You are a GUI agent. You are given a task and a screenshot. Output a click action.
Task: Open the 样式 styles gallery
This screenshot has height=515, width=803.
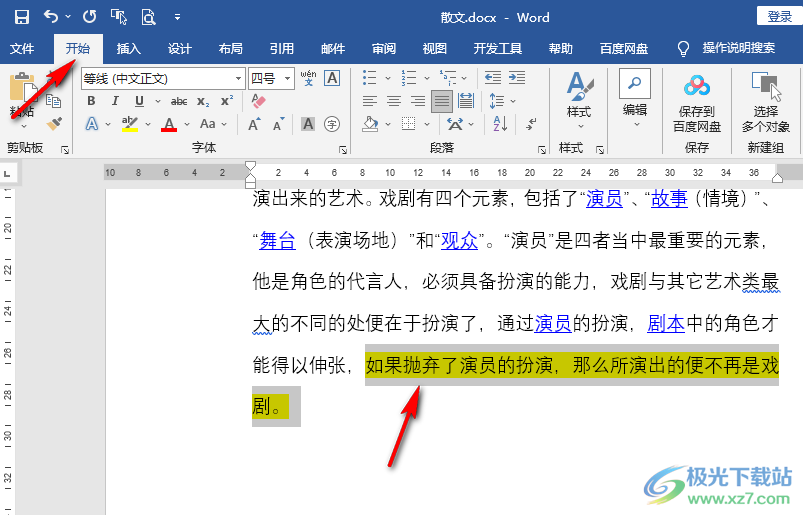[x=579, y=99]
